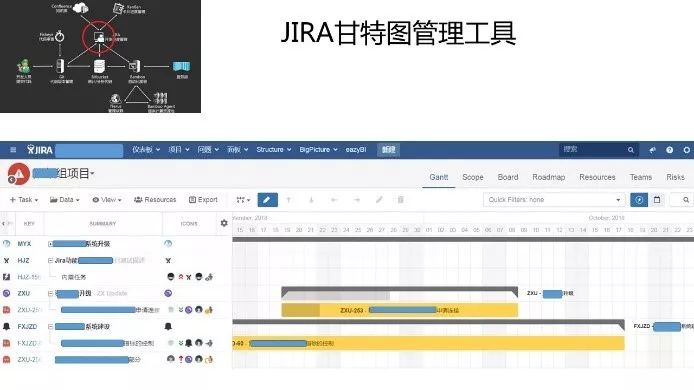This screenshot has width=694, height=390.
Task: Open the settings gear in navigation bar
Action: coord(686,150)
